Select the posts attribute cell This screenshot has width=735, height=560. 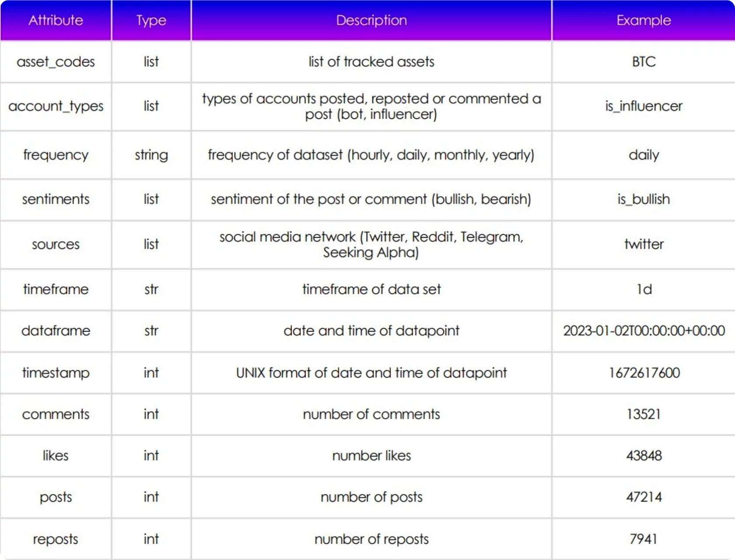pyautogui.click(x=56, y=497)
